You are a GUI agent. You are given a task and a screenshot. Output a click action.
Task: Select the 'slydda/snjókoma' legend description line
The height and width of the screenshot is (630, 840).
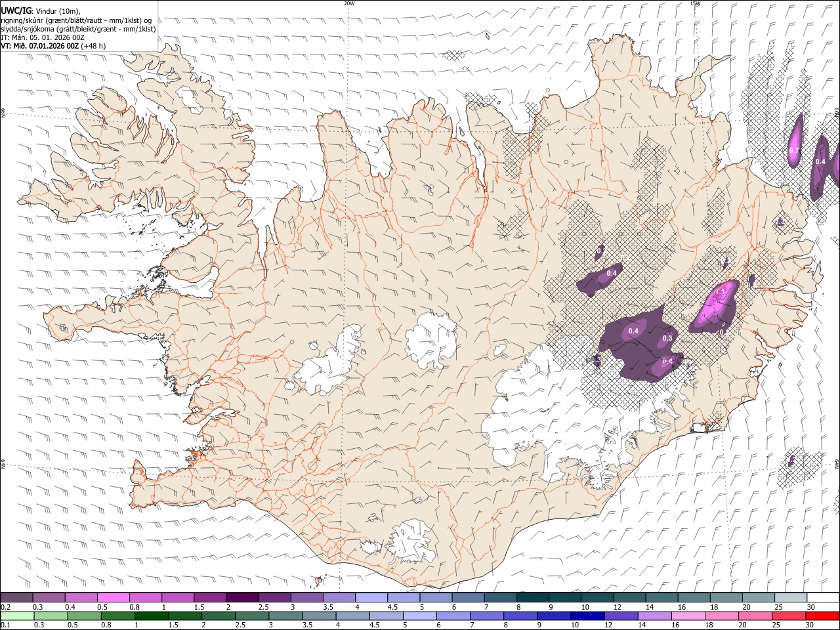(x=78, y=29)
